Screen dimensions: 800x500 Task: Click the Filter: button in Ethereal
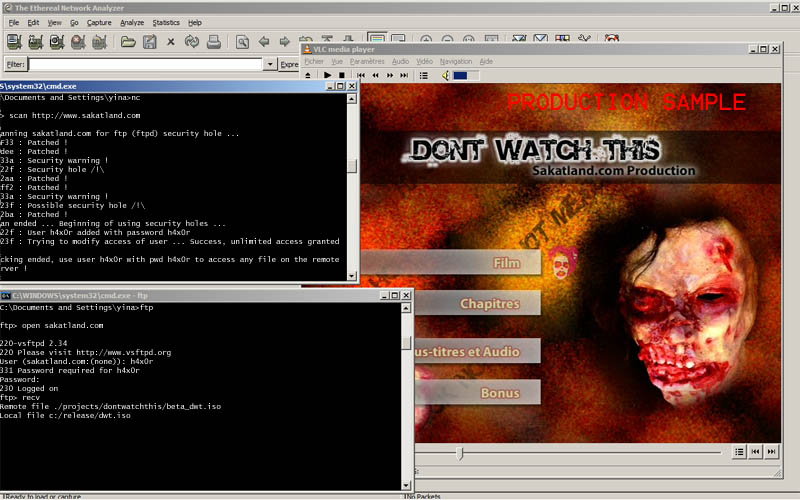coord(15,64)
